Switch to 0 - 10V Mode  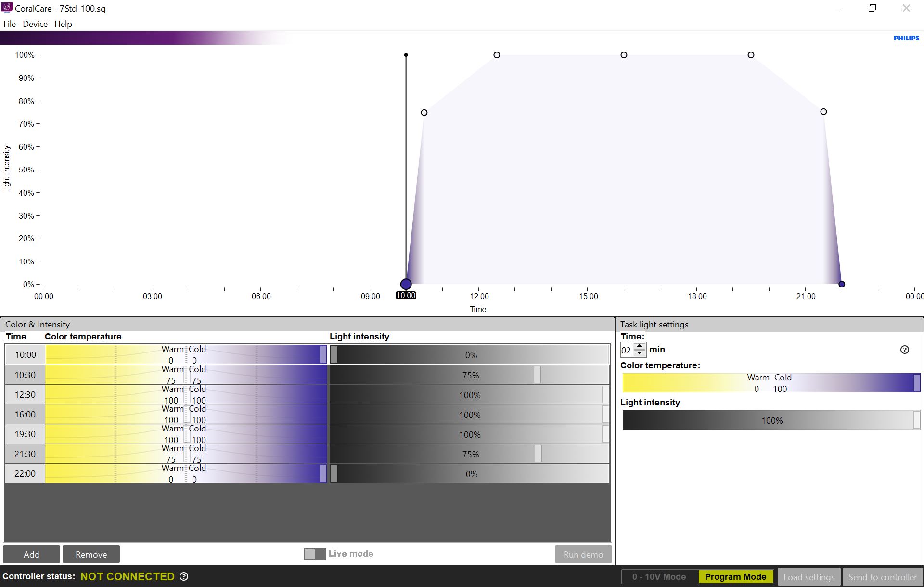pos(659,576)
